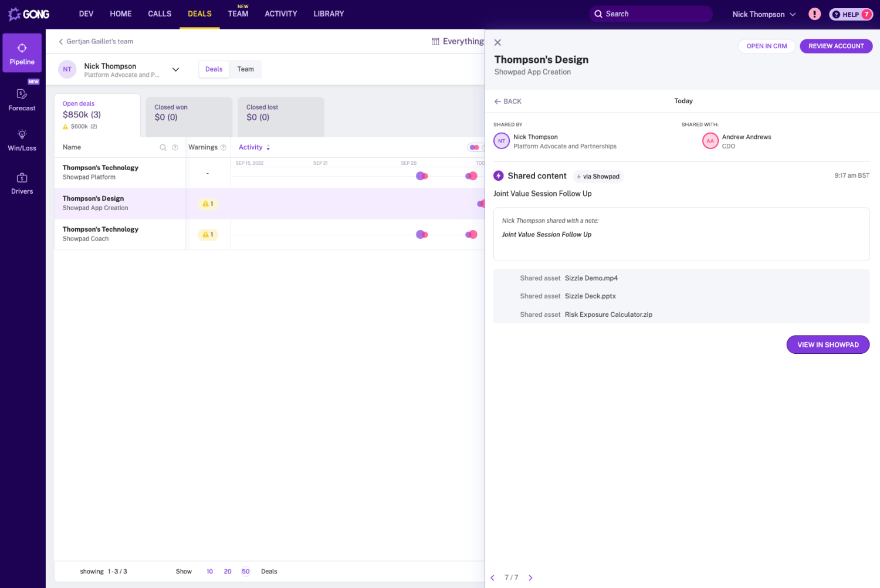Image resolution: width=880 pixels, height=588 pixels.
Task: Go to next activity in panel
Action: tap(530, 578)
